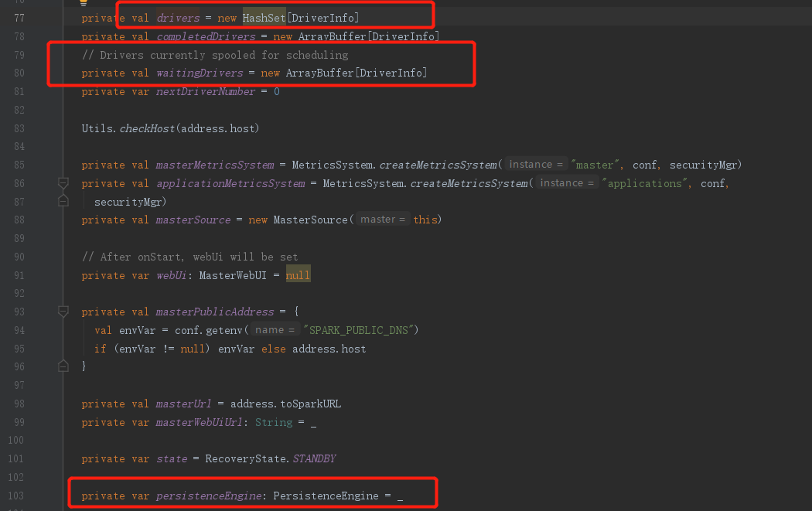
Task: Click 'masterWebUiUrl' variable name
Action: click(x=200, y=422)
